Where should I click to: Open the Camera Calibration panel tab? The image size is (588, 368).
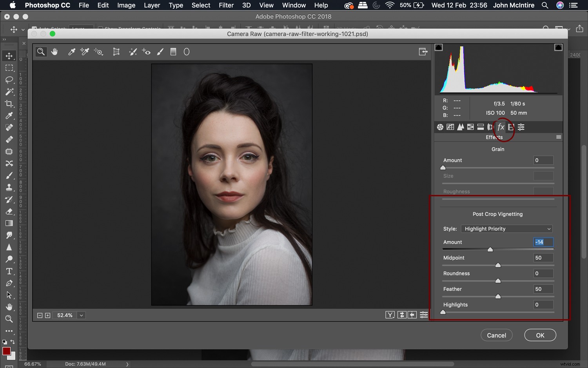(x=511, y=127)
